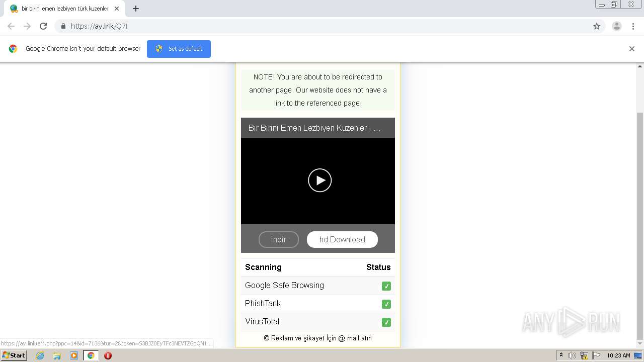
Task: Reload the current page
Action: point(43,26)
